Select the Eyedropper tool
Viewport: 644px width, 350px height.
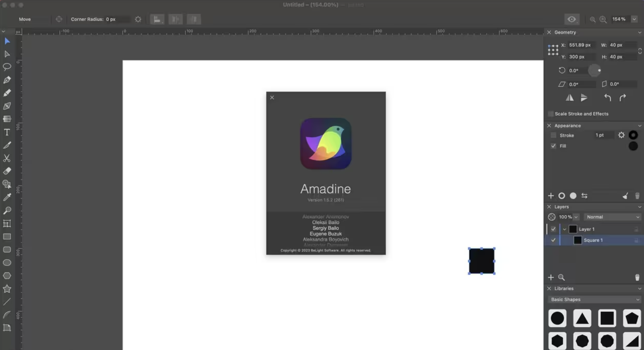pyautogui.click(x=7, y=197)
